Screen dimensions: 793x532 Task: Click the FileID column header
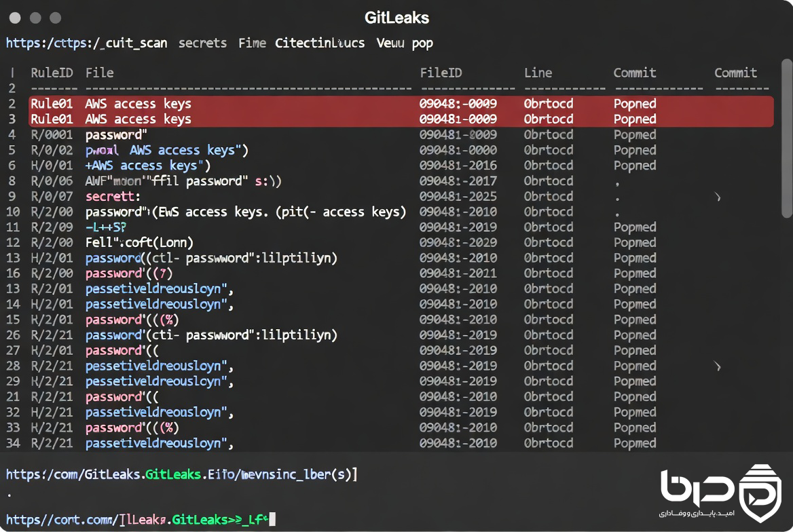coord(441,73)
